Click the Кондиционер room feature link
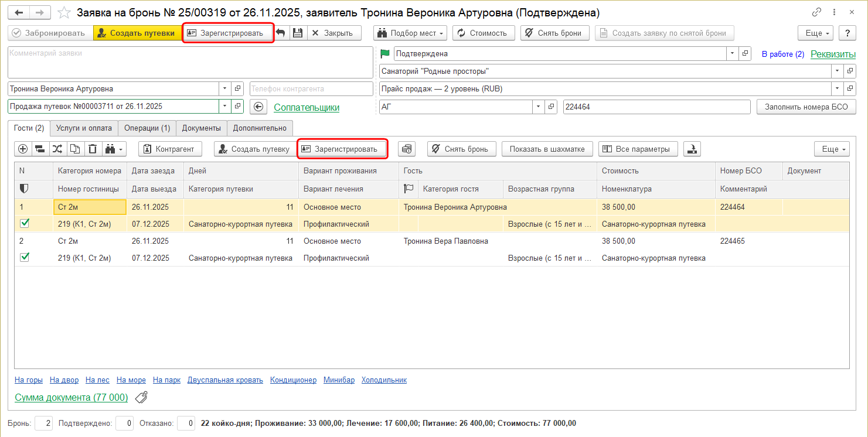Viewport: 868px width, 437px height. [x=293, y=380]
